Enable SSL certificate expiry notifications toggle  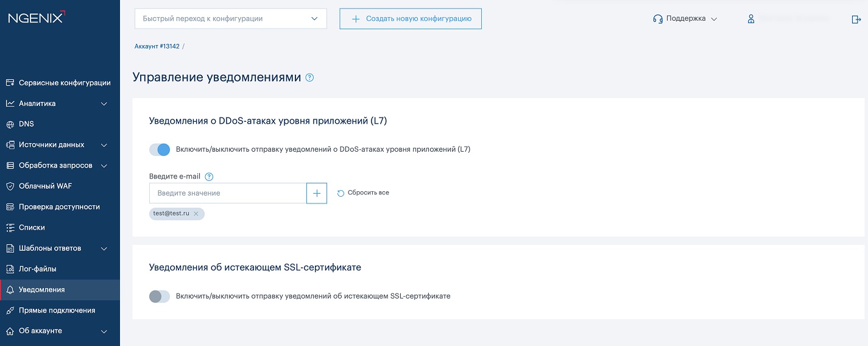point(160,296)
